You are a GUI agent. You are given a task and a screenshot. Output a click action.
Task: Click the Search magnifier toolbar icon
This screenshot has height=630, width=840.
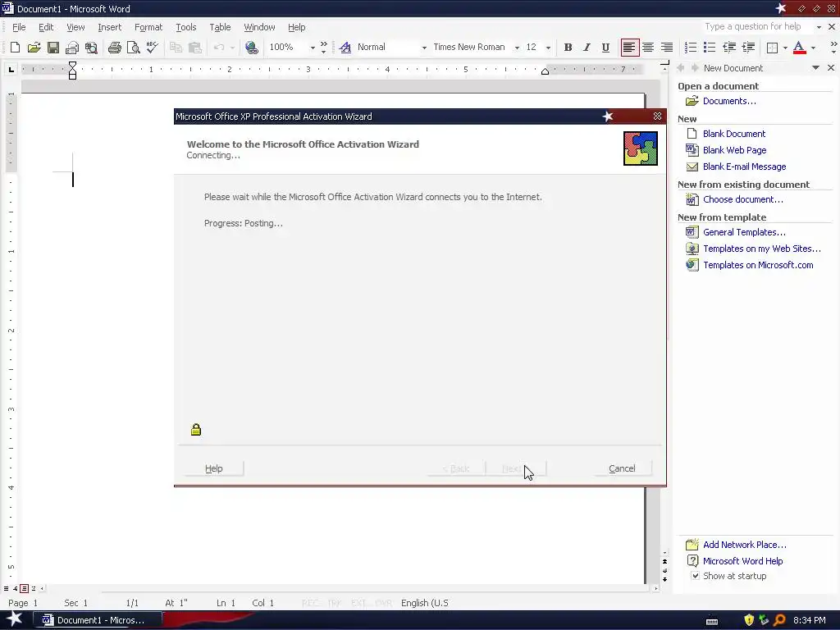(91, 47)
